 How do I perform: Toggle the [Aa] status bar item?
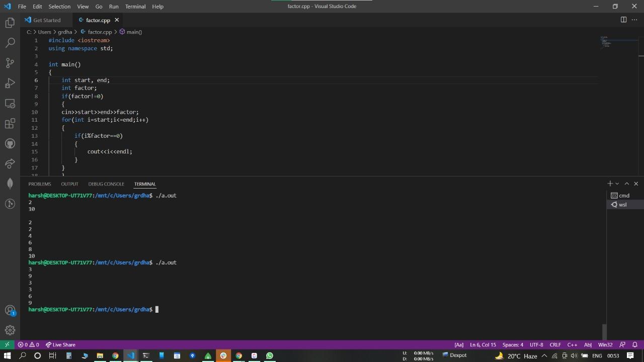pos(459,345)
